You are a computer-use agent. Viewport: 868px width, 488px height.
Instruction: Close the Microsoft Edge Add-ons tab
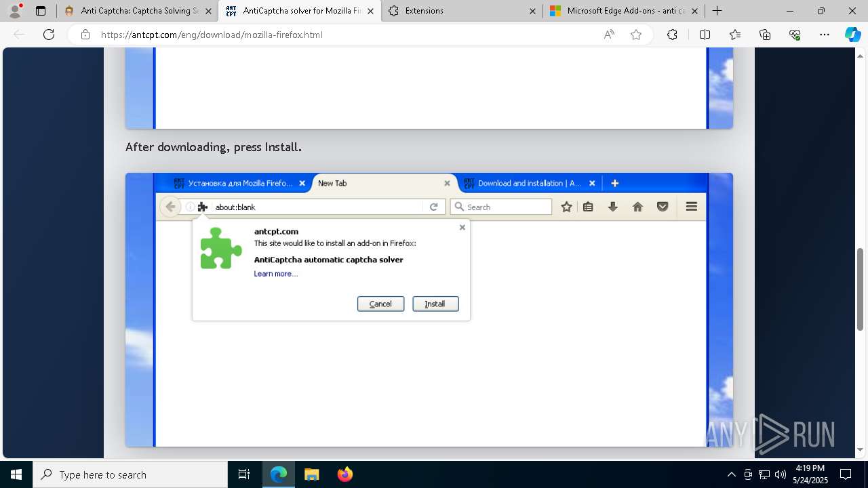click(x=694, y=11)
